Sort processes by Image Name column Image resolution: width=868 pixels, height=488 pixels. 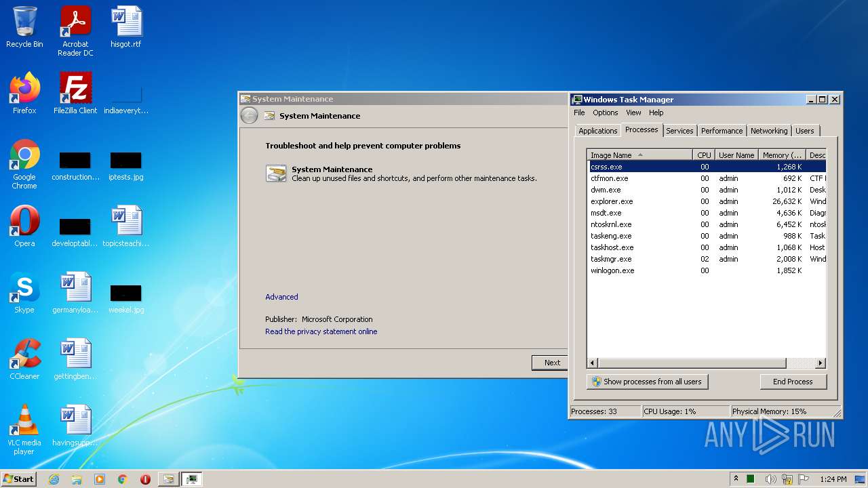pos(639,155)
